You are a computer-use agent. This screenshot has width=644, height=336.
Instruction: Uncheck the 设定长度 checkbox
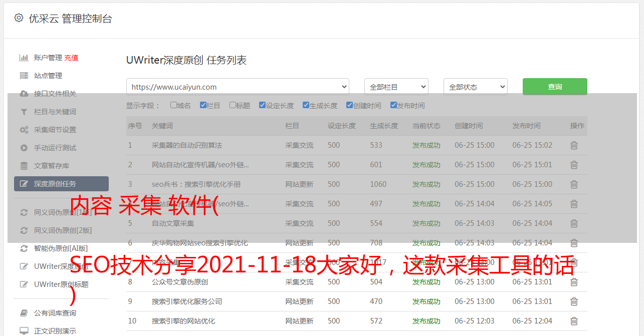click(x=262, y=105)
